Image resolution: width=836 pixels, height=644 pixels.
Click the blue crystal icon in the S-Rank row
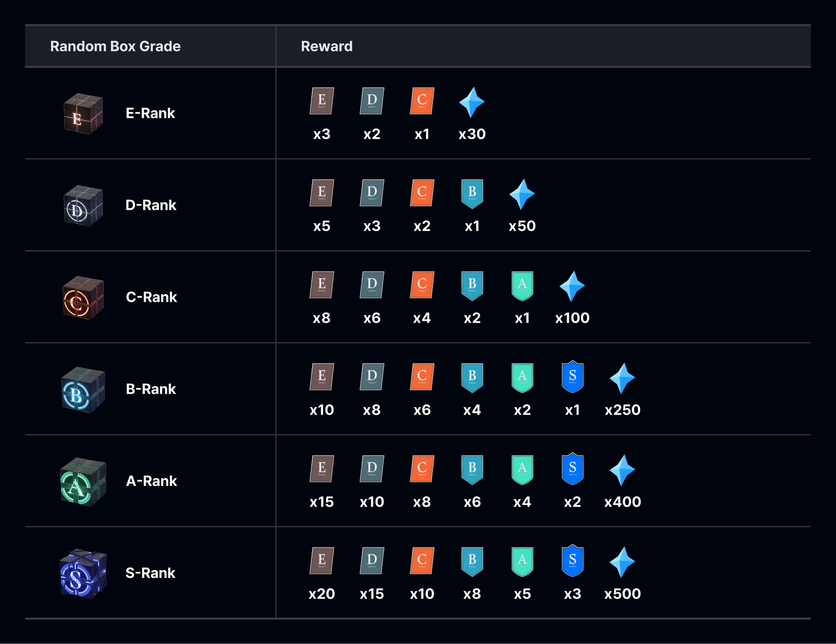[x=622, y=562]
